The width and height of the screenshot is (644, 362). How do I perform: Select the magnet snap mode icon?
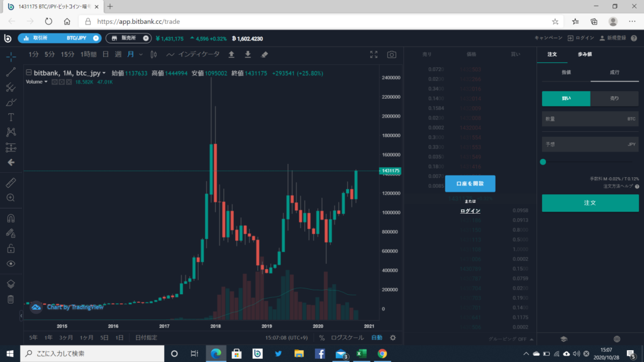(x=11, y=218)
